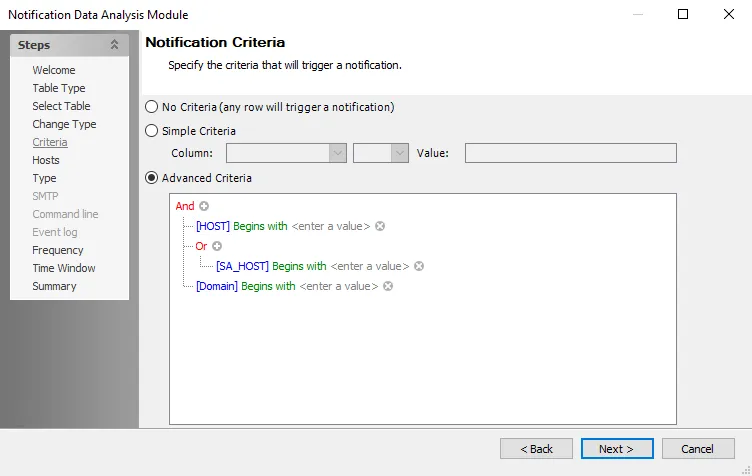Click the [SA_HOST] column name
This screenshot has height=476, width=752.
pos(242,266)
